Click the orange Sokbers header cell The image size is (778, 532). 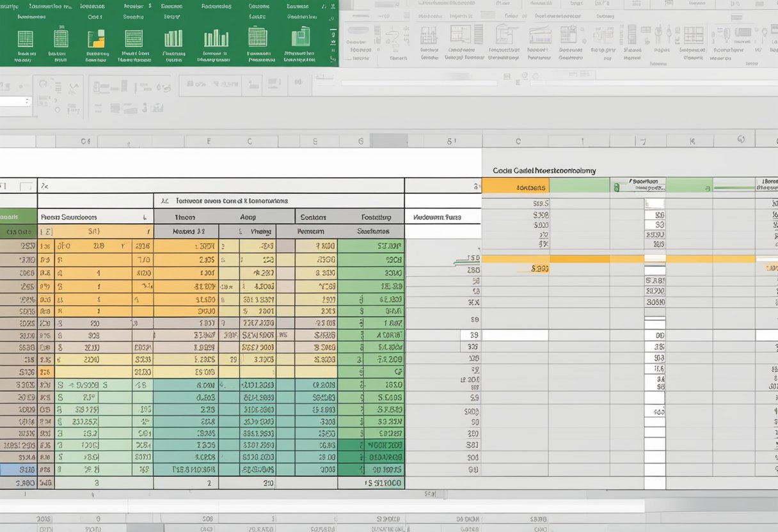pos(514,186)
